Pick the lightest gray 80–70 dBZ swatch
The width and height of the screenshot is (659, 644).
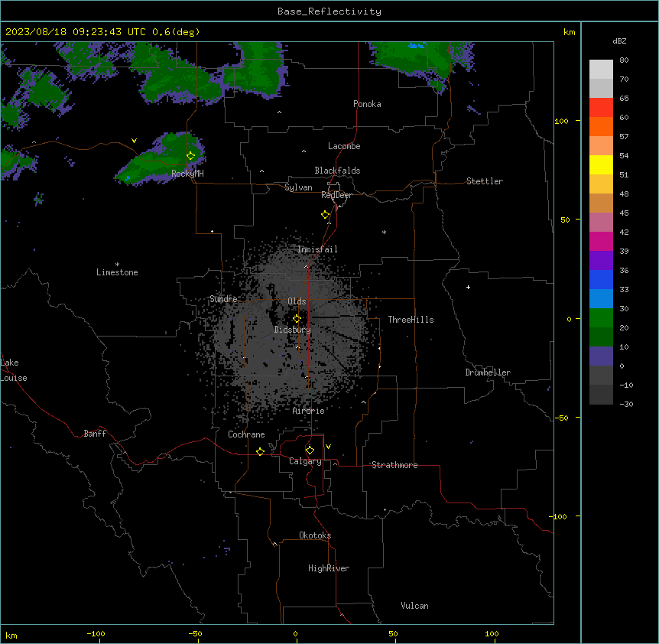(x=601, y=70)
